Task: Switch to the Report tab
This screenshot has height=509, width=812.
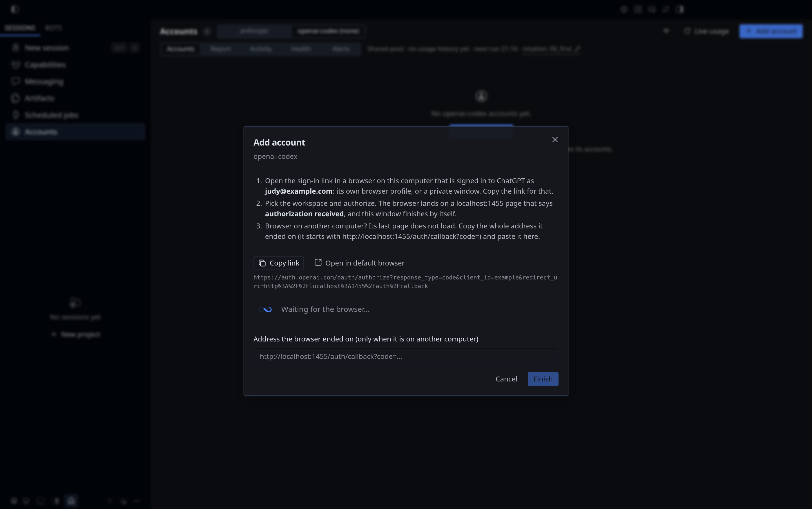Action: 221,49
